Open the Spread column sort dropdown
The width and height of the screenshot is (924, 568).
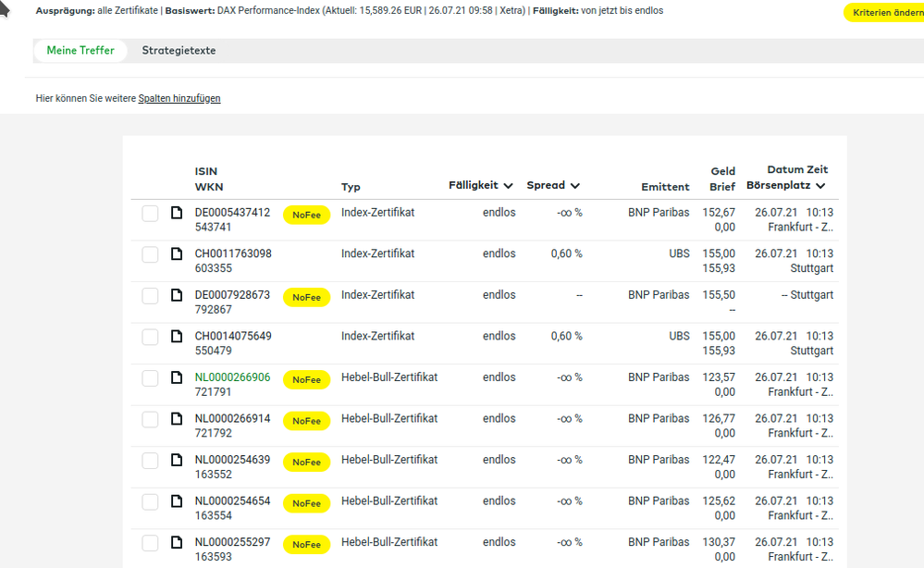(574, 186)
